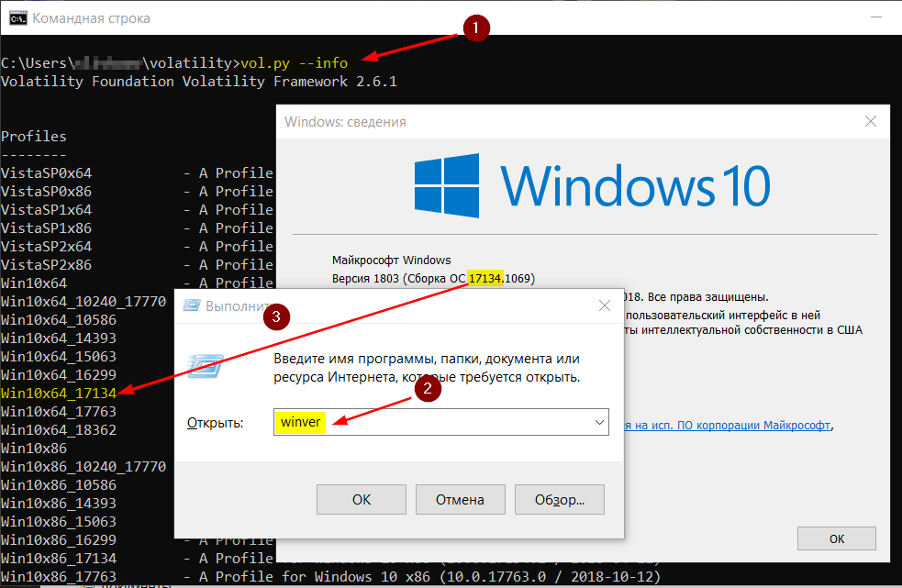Click the "Windows: сведения" dialog title

pos(345,122)
